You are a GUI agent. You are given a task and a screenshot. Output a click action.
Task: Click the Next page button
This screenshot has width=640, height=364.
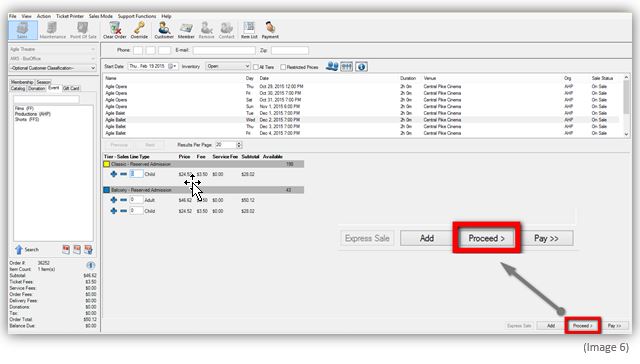coord(150,145)
